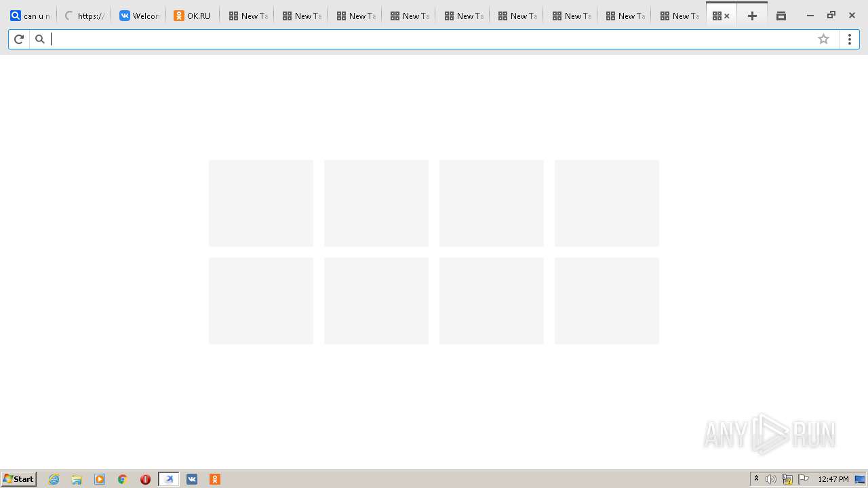Click the 12:47 PM system clock
Image resolution: width=868 pixels, height=488 pixels.
833,479
